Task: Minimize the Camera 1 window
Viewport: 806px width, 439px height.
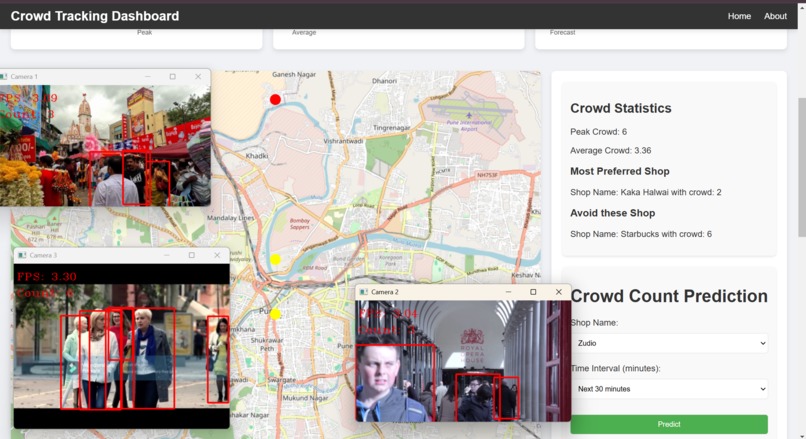Action: click(x=148, y=77)
